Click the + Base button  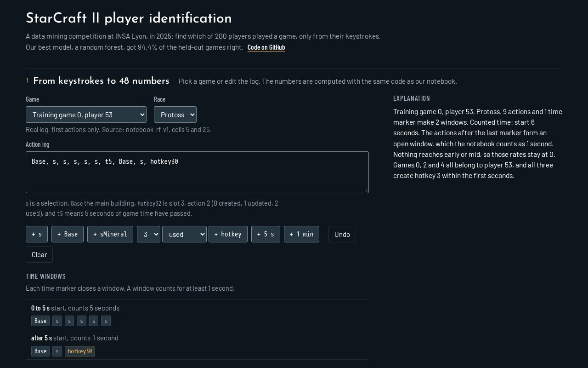68,234
